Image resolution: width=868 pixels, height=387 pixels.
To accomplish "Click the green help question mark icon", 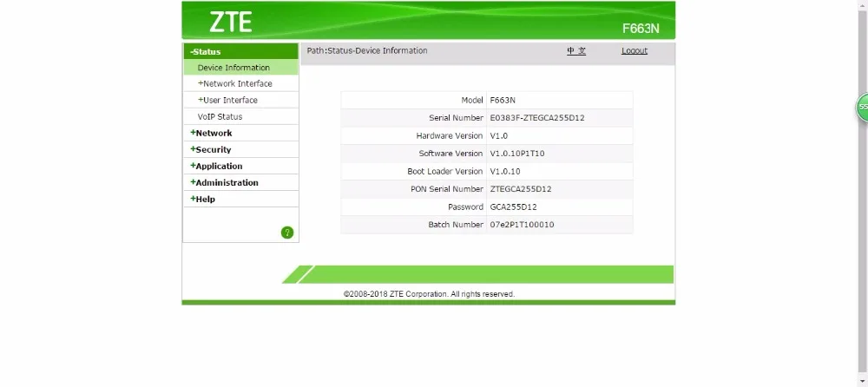I will pyautogui.click(x=287, y=233).
